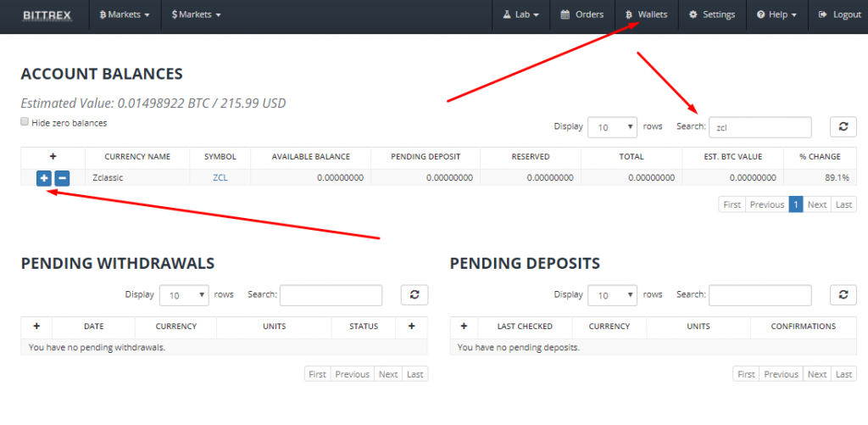Click the blue minus withdraw icon for Zclassic
This screenshot has width=868, height=425.
tap(62, 178)
